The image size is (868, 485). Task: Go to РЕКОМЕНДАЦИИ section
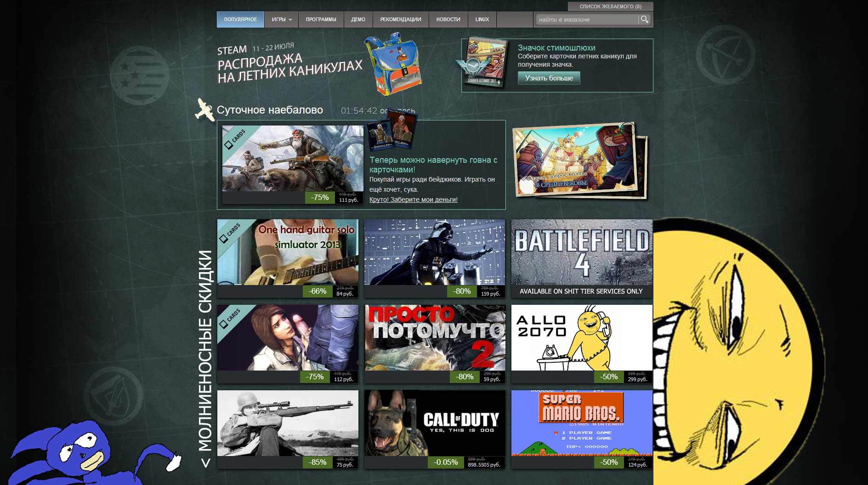[x=401, y=19]
